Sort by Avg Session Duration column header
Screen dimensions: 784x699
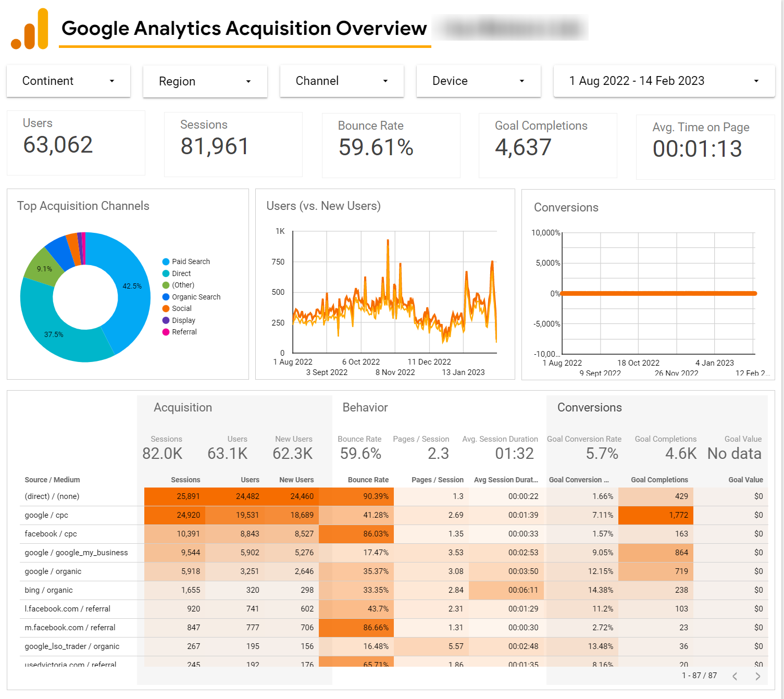[506, 480]
